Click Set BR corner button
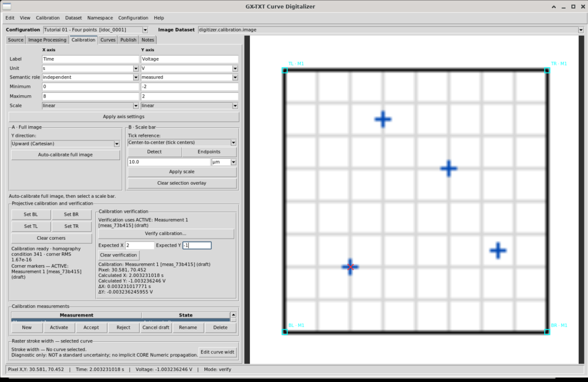Viewport: 588px width, 382px height. point(71,215)
